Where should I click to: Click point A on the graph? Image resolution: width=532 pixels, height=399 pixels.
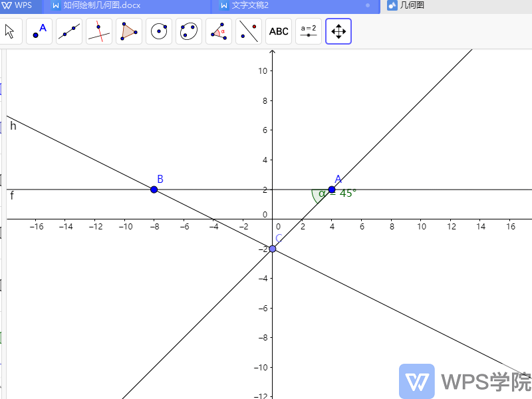(332, 190)
